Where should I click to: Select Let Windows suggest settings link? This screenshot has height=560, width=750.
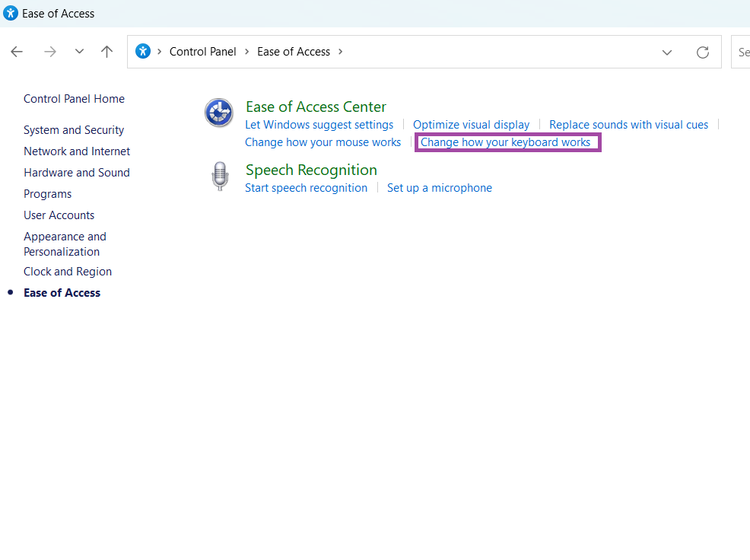(319, 125)
